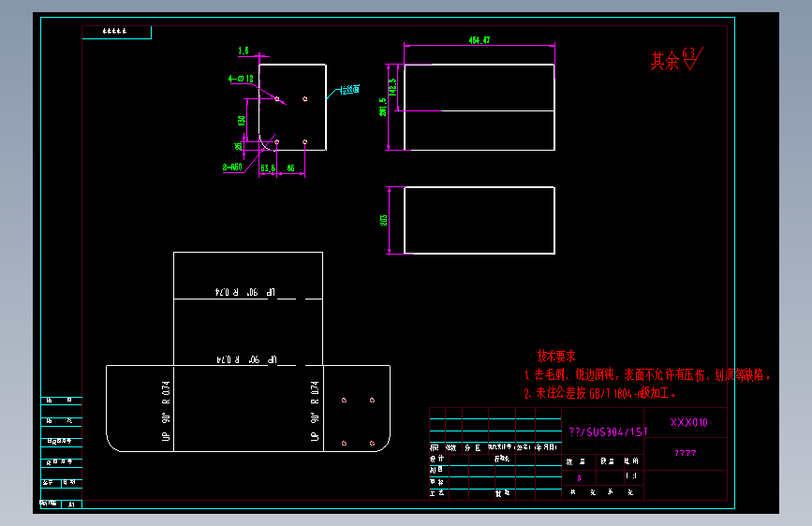Click the left vertical UP 90° R 0.74 bend note
812x526 pixels.
[166, 411]
